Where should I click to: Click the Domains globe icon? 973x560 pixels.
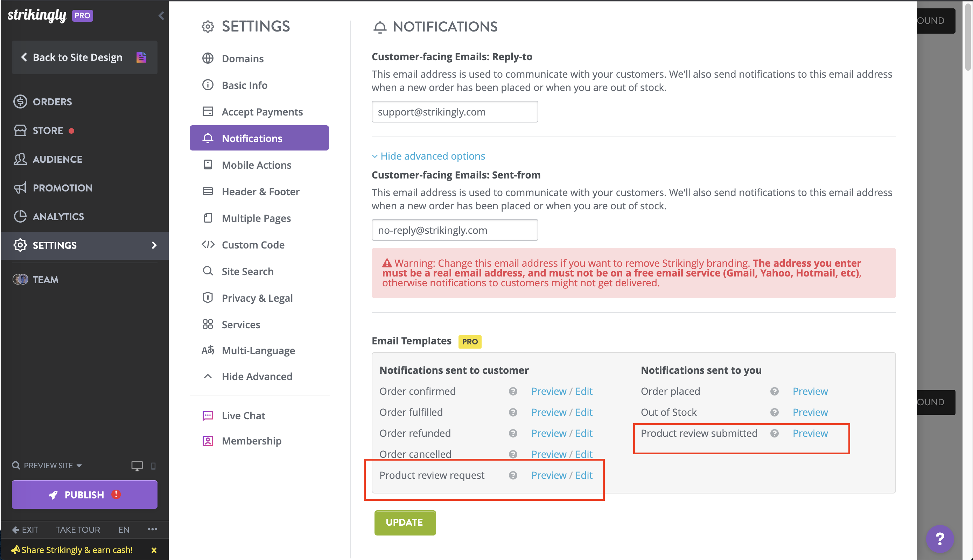pyautogui.click(x=208, y=58)
